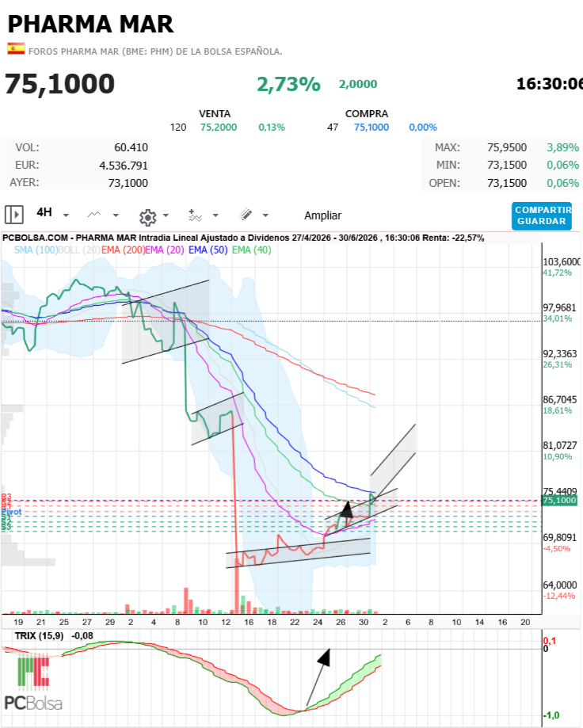Click the 64,0000 price axis label
The height and width of the screenshot is (728, 583).
pos(560,585)
